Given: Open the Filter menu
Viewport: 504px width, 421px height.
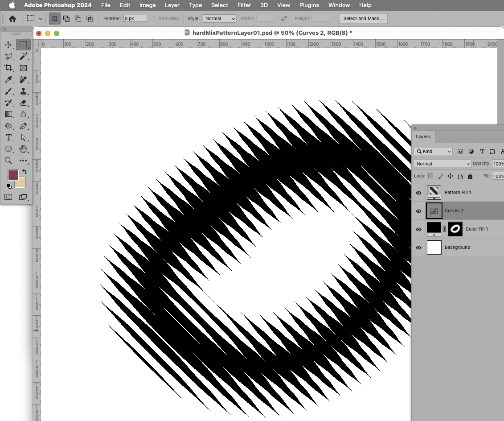Looking at the screenshot, I should tap(244, 5).
